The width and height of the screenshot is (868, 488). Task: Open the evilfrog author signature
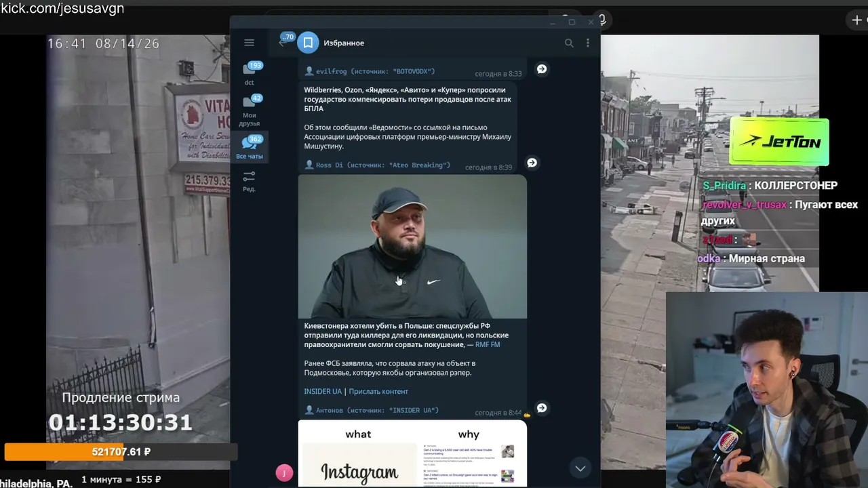pyautogui.click(x=370, y=71)
